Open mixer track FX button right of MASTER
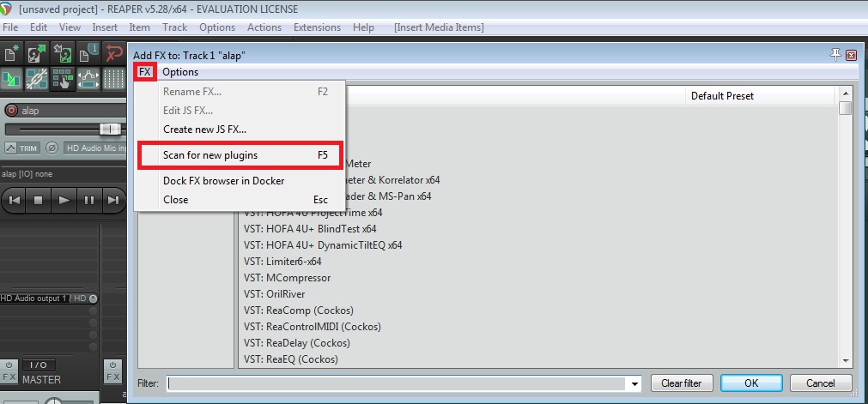 pos(112,377)
